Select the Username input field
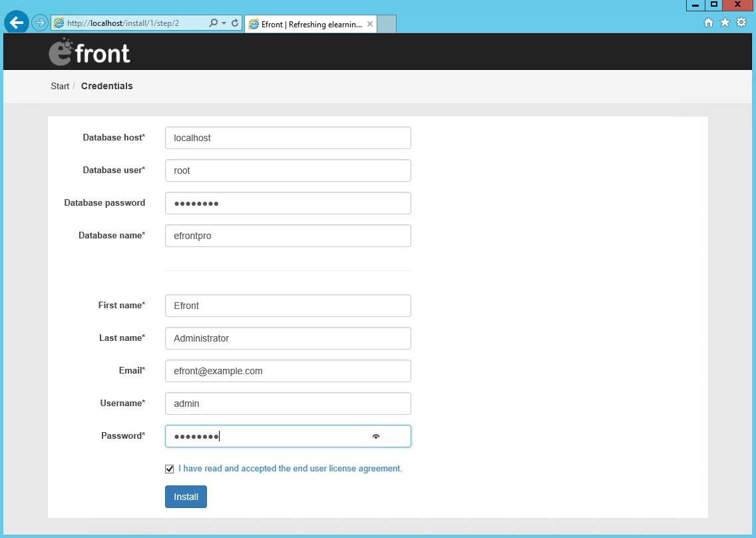The image size is (756, 538). [x=287, y=403]
